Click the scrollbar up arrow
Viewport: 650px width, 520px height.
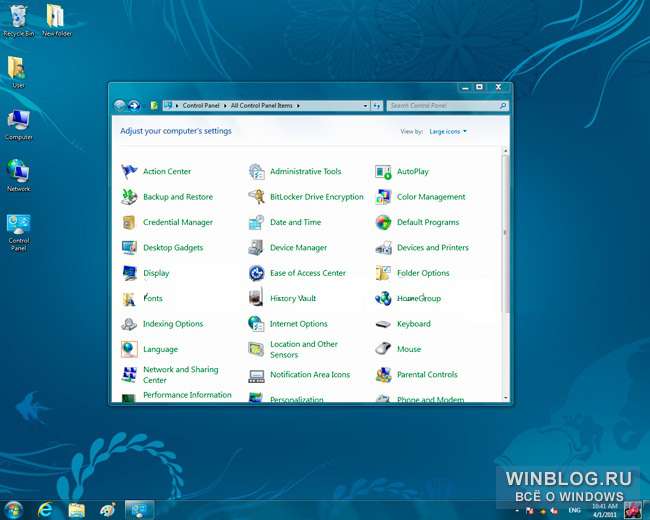[505, 150]
